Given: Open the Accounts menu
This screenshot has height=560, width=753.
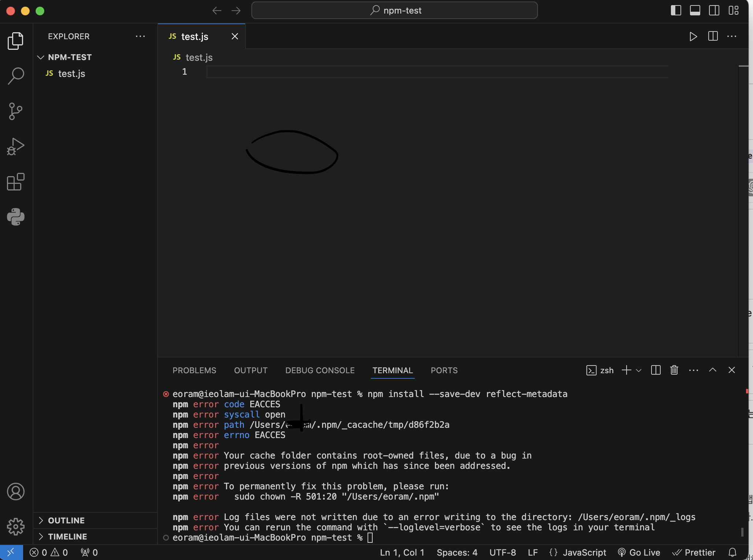Looking at the screenshot, I should [x=16, y=492].
